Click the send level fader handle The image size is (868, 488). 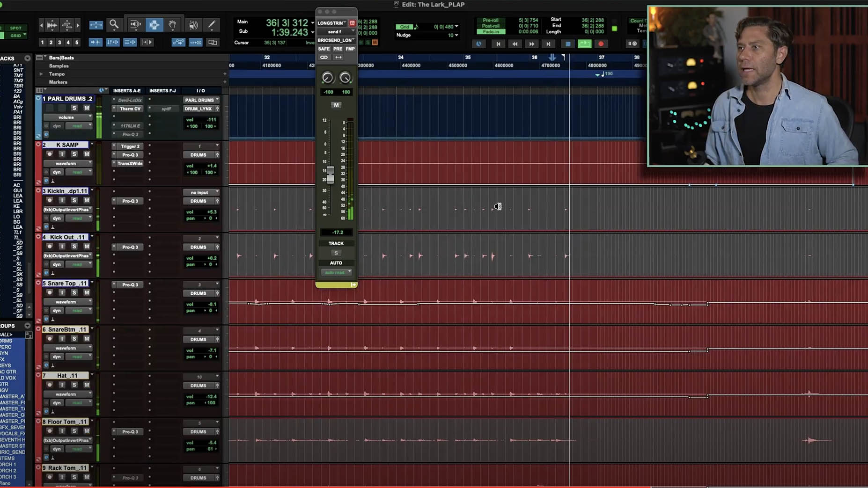pos(331,175)
